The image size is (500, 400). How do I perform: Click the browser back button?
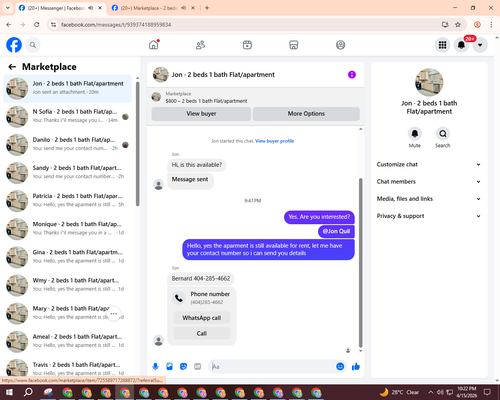click(x=9, y=25)
